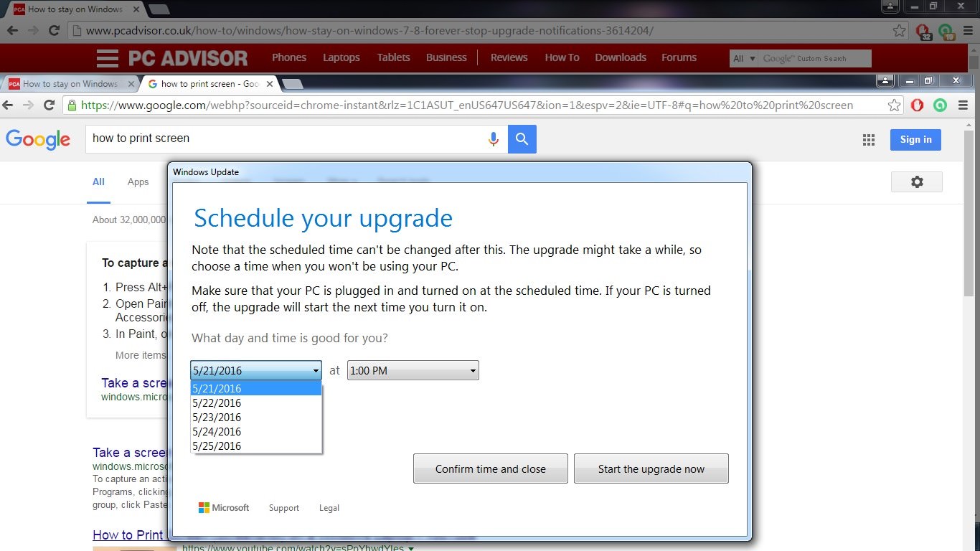Select 5/25/2016 from the date list
The height and width of the screenshot is (551, 980).
pyautogui.click(x=256, y=446)
